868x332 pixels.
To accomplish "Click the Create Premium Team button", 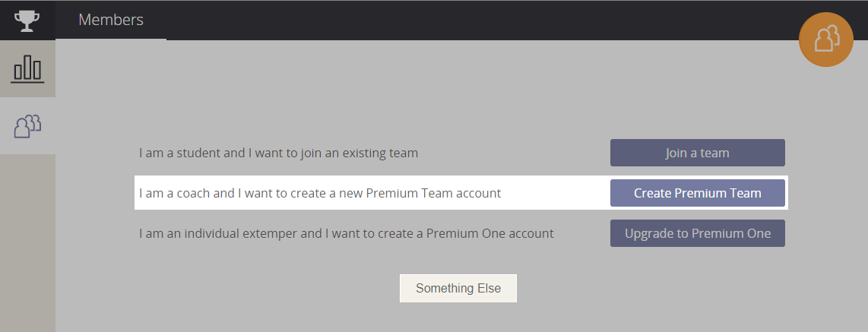I will point(698,193).
